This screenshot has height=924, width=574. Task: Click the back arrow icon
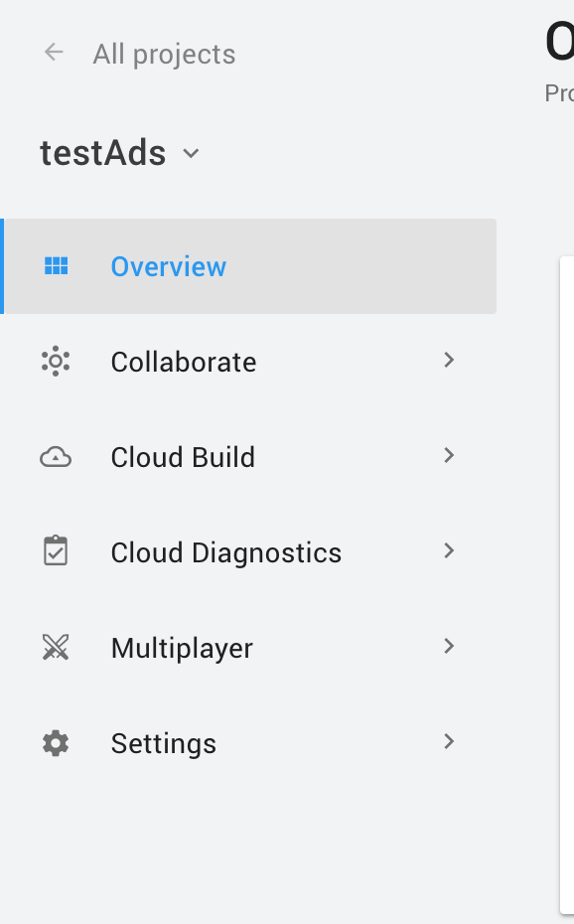click(53, 53)
